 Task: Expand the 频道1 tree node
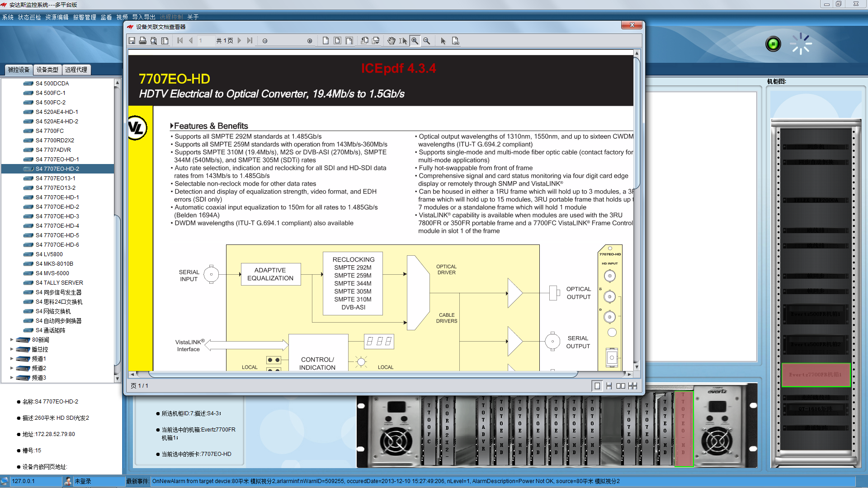[12, 358]
